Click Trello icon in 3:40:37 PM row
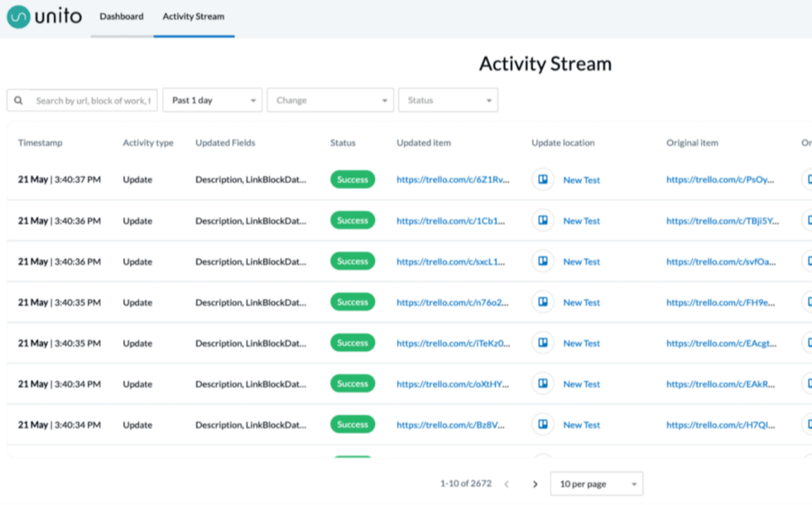The image size is (812, 505). (543, 179)
